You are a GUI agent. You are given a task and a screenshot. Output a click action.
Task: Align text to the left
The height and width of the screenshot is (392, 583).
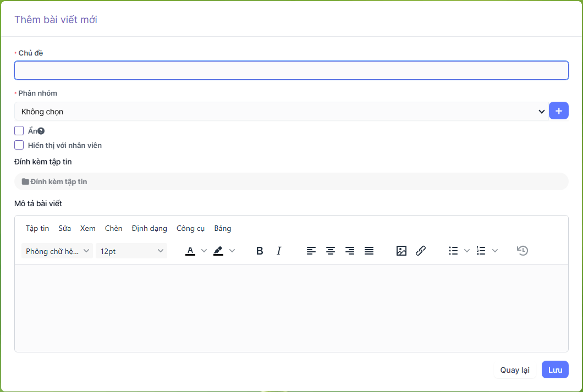pos(311,251)
